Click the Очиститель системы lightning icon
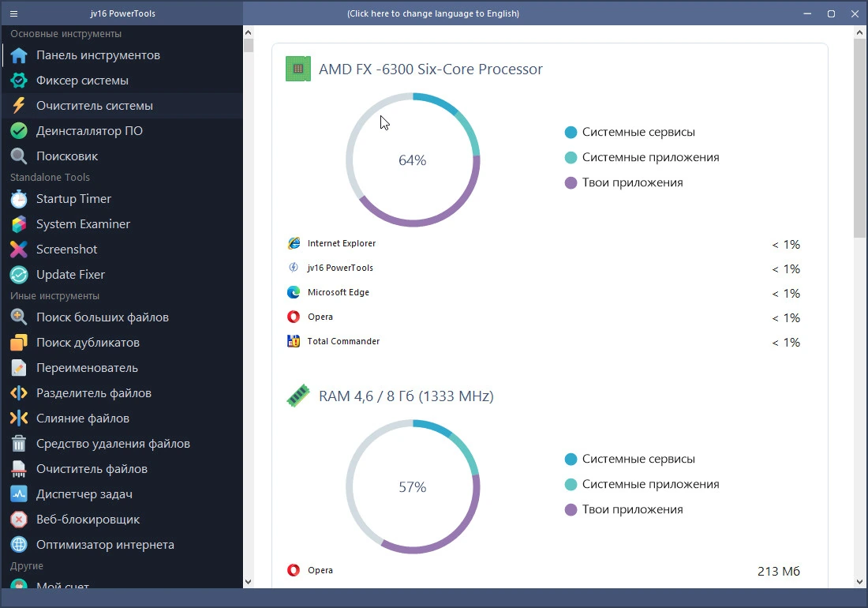This screenshot has width=868, height=608. coord(19,106)
